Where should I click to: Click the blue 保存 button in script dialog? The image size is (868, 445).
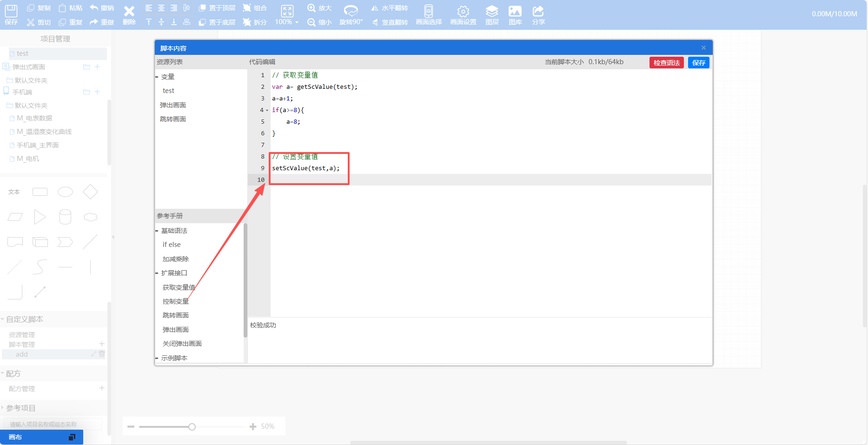[x=698, y=63]
